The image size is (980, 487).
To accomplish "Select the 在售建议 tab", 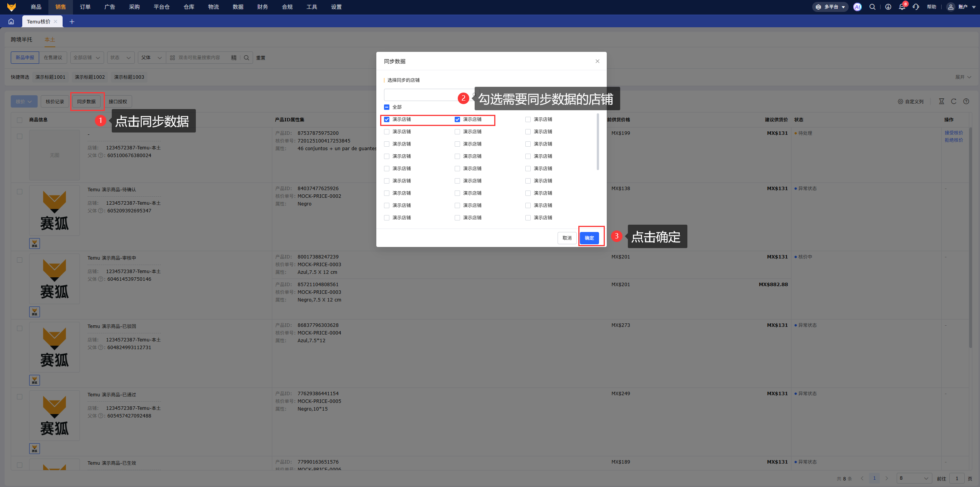I will 53,58.
